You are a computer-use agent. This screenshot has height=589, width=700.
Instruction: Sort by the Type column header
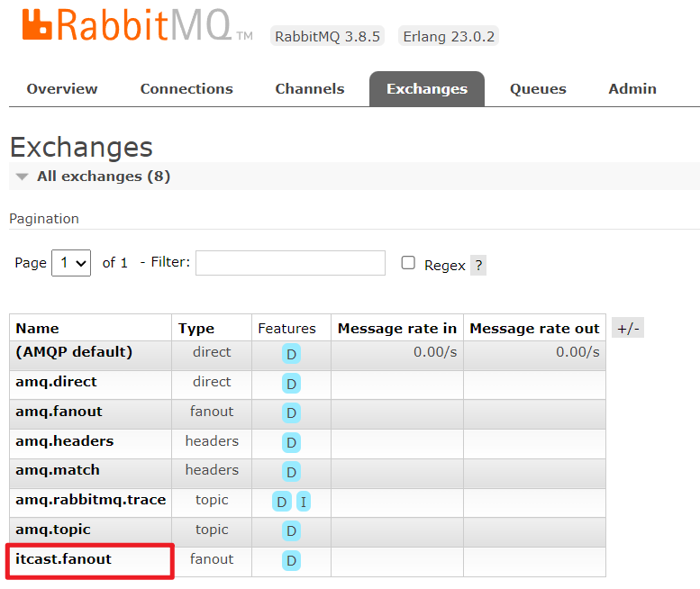pos(196,329)
